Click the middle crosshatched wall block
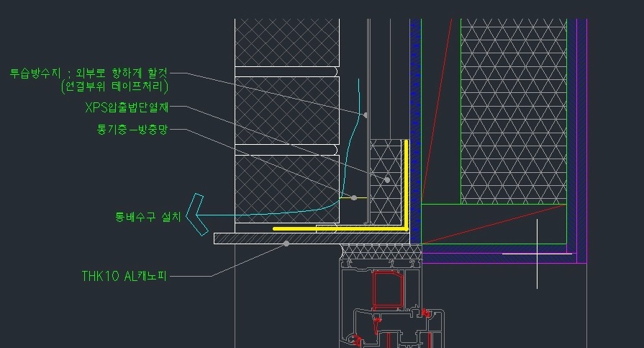Viewport: 644px width, 348px height. click(286, 112)
